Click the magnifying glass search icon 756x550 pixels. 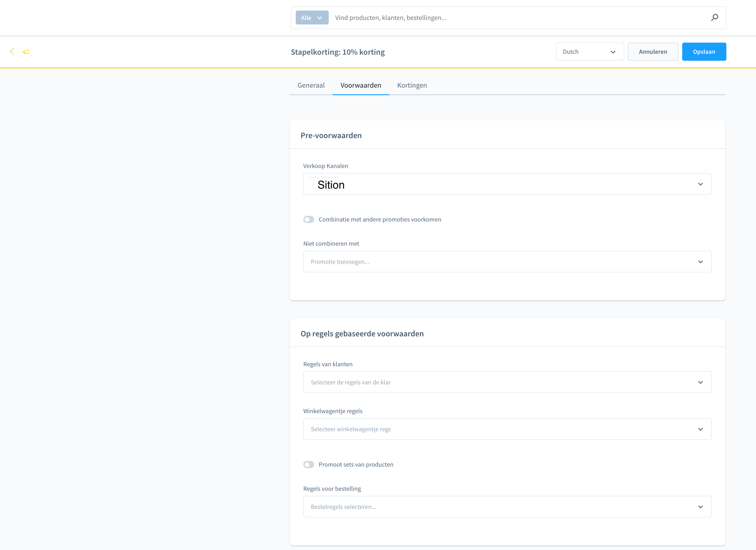coord(714,17)
